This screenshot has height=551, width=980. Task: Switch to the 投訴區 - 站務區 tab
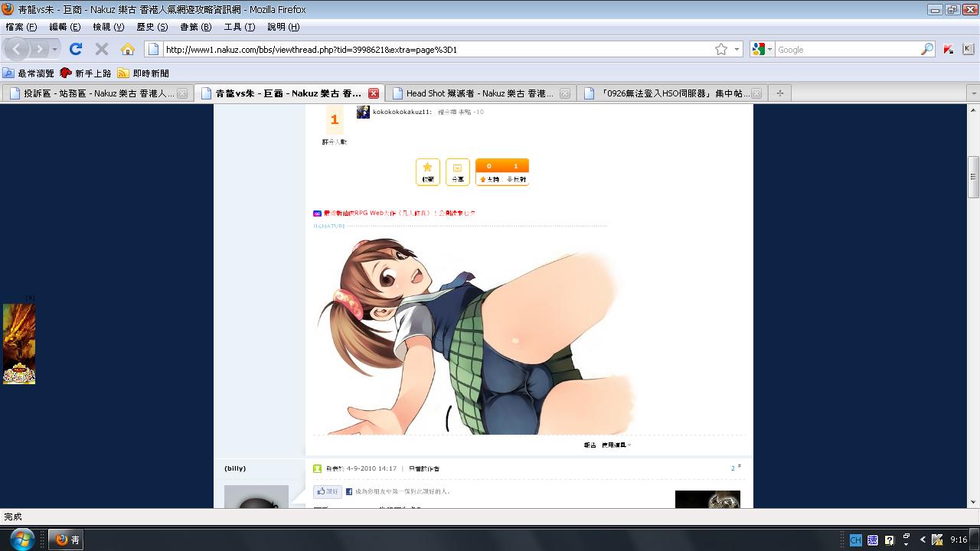click(x=97, y=93)
